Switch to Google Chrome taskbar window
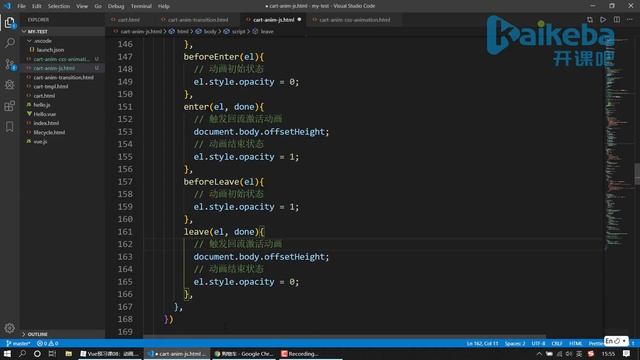 pyautogui.click(x=244, y=354)
